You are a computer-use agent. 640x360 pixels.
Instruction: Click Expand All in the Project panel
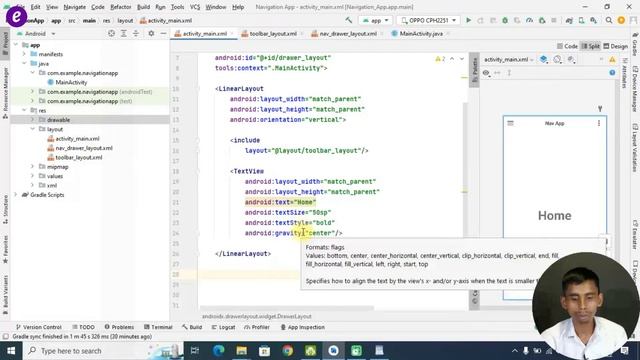click(x=124, y=33)
